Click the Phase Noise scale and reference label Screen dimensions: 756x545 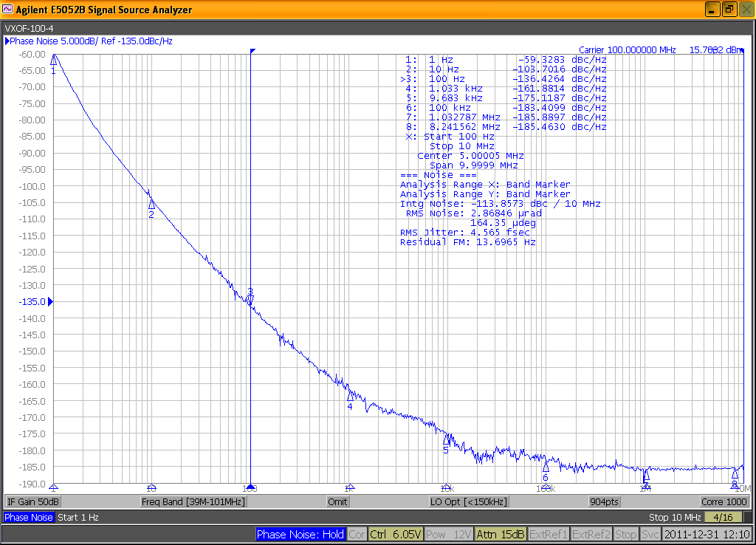pos(91,41)
